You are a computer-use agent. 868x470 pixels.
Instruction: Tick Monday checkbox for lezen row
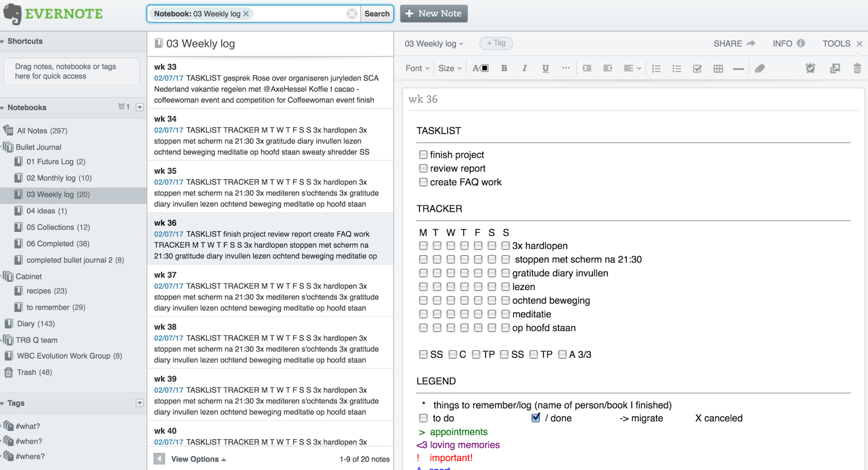click(423, 287)
